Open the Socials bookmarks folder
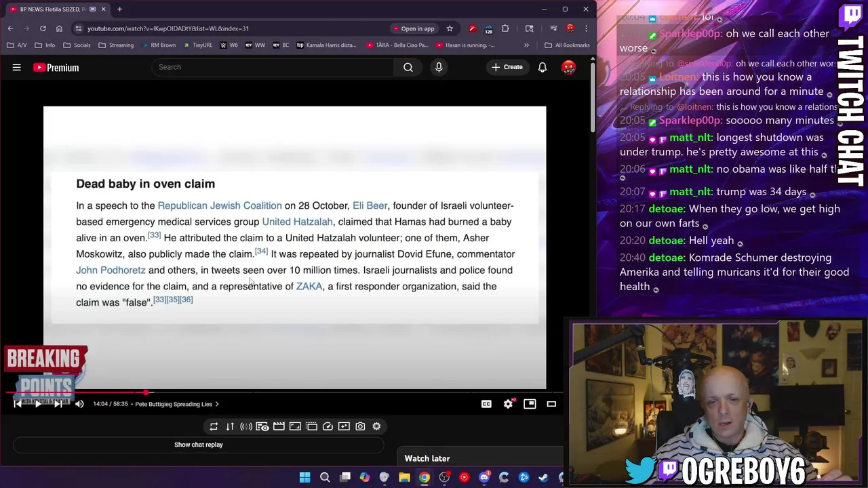The height and width of the screenshot is (488, 868). coord(77,45)
